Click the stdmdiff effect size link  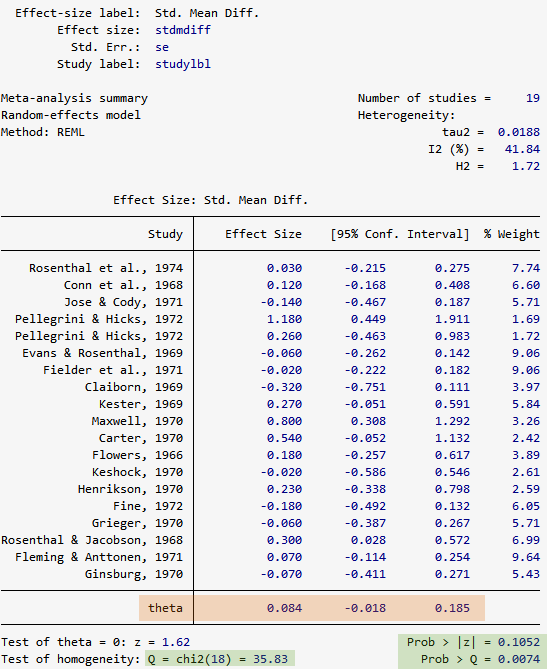tap(183, 30)
